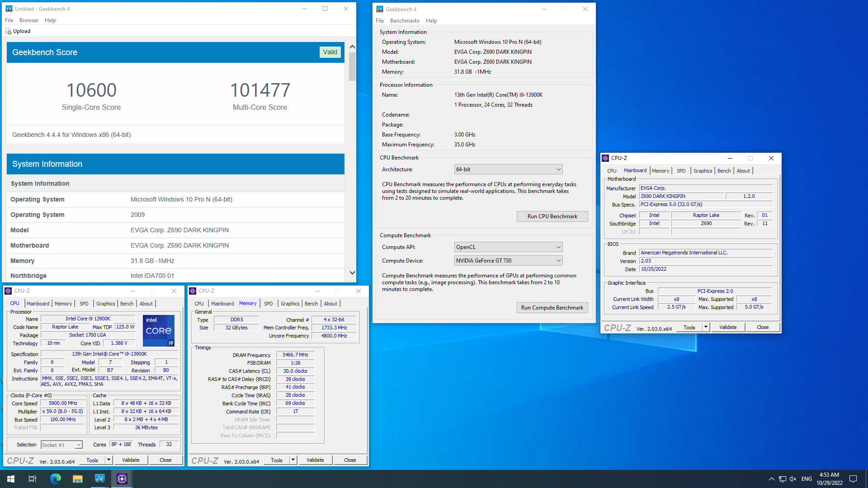The height and width of the screenshot is (488, 868).
Task: Click Tools button in CPU tab CPU-Z window
Action: [92, 460]
